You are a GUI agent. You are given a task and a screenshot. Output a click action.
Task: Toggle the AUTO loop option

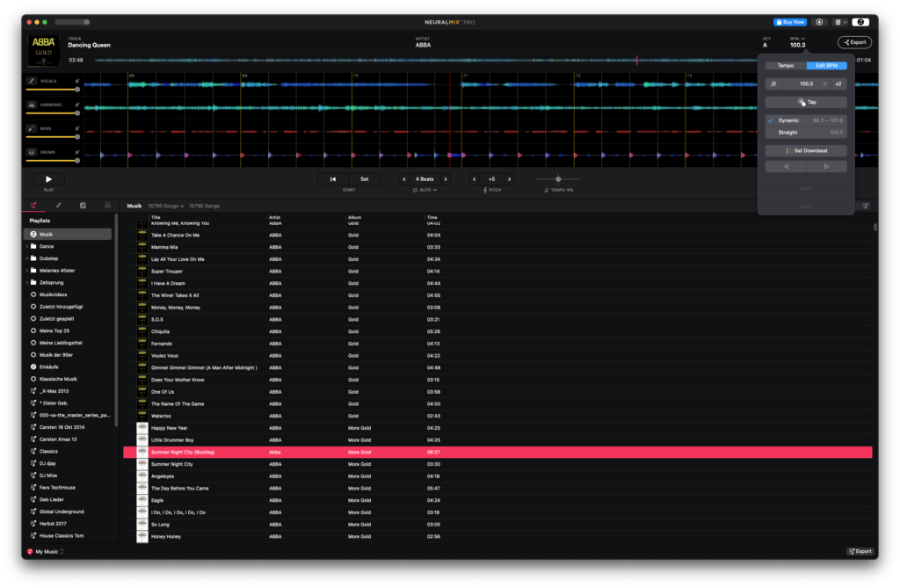[x=424, y=190]
